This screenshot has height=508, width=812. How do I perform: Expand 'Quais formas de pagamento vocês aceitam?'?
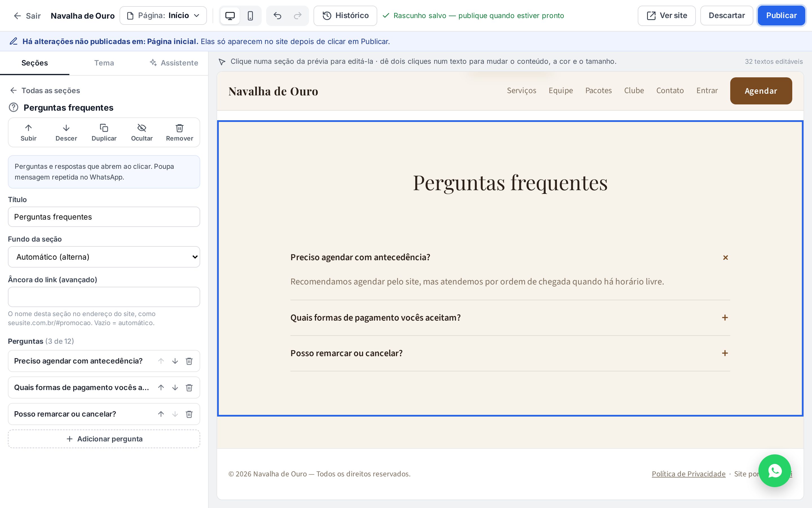coord(510,317)
